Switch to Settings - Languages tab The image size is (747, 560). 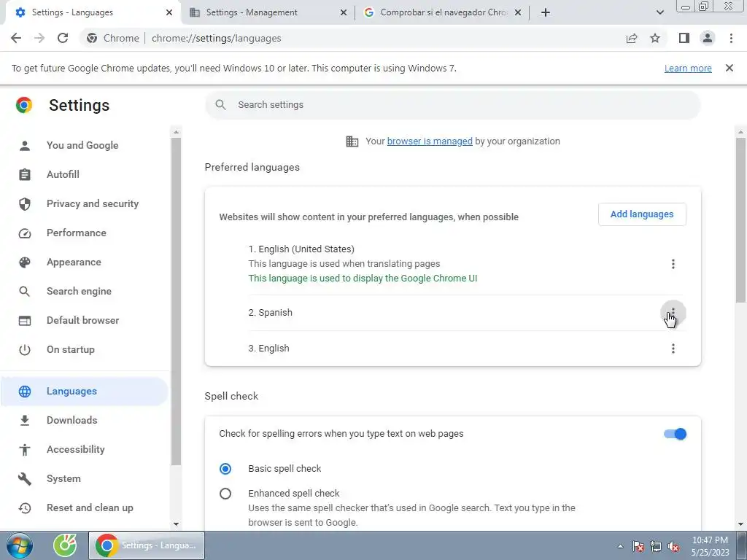tap(90, 12)
